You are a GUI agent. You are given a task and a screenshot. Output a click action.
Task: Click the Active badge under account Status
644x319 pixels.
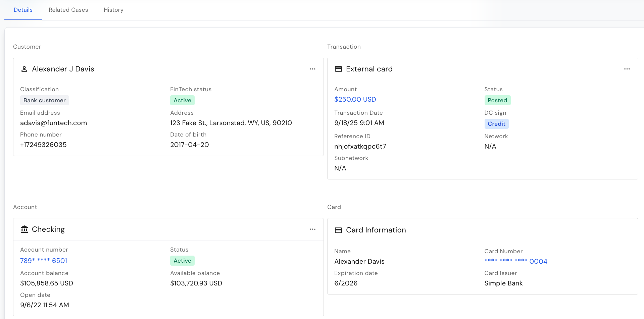pos(182,261)
